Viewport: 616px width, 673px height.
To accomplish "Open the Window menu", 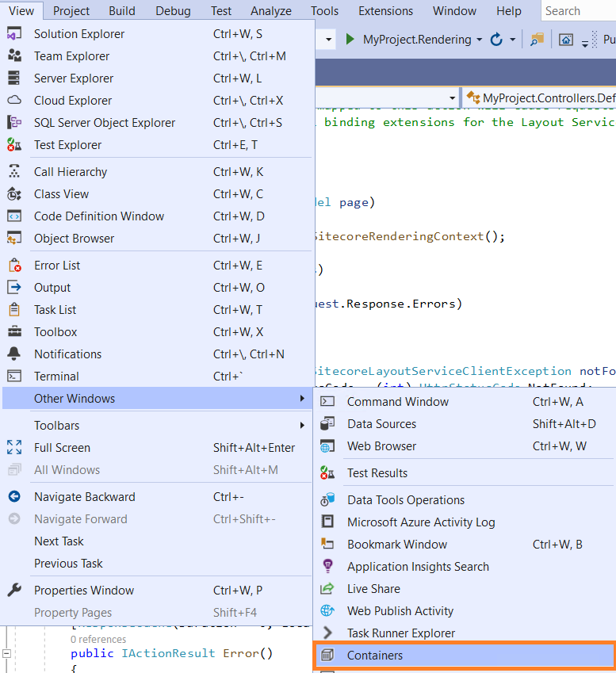I will pos(454,11).
